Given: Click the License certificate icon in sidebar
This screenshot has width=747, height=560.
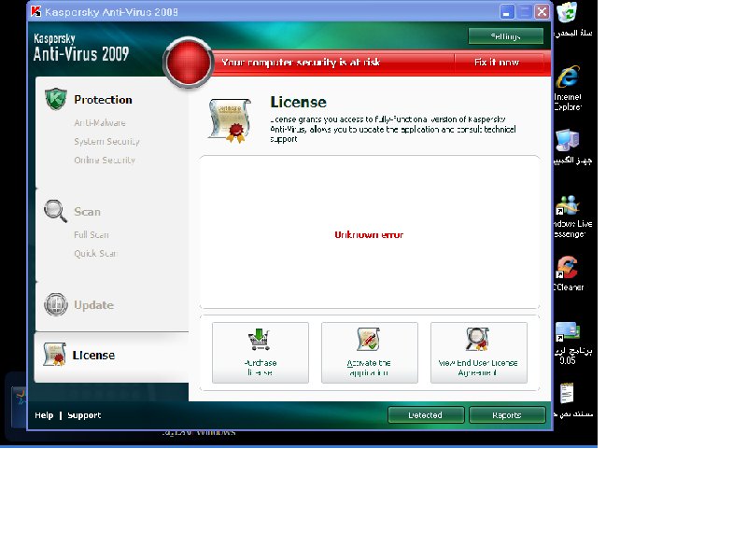Looking at the screenshot, I should coord(54,355).
